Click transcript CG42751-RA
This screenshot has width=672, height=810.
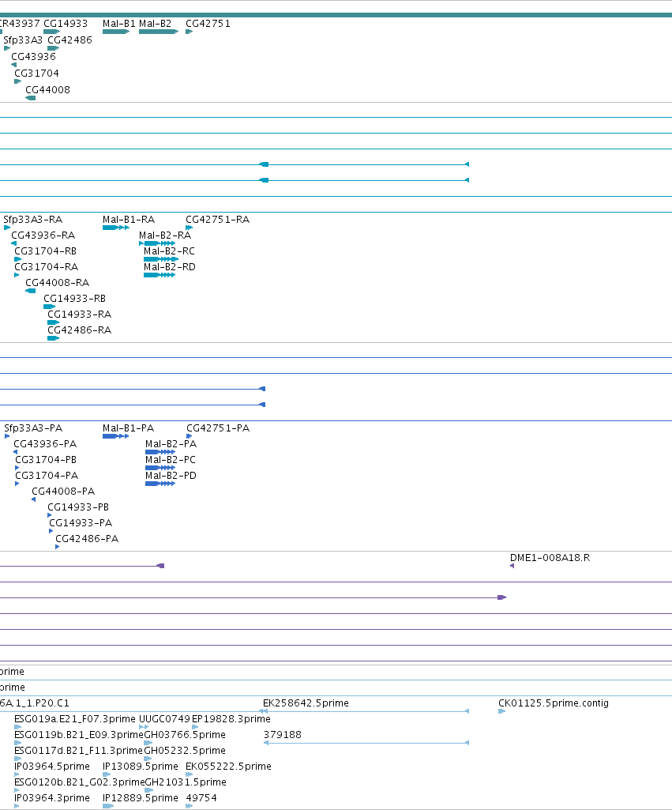[x=217, y=220]
